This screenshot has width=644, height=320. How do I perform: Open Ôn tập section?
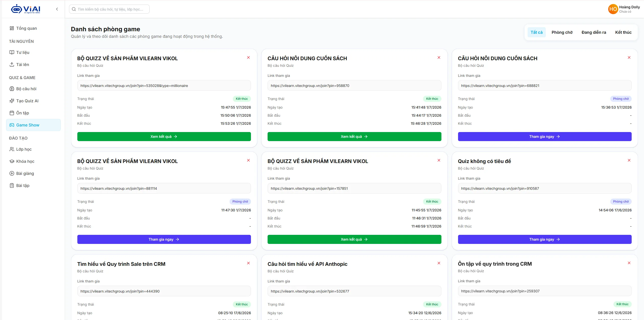(x=33, y=113)
